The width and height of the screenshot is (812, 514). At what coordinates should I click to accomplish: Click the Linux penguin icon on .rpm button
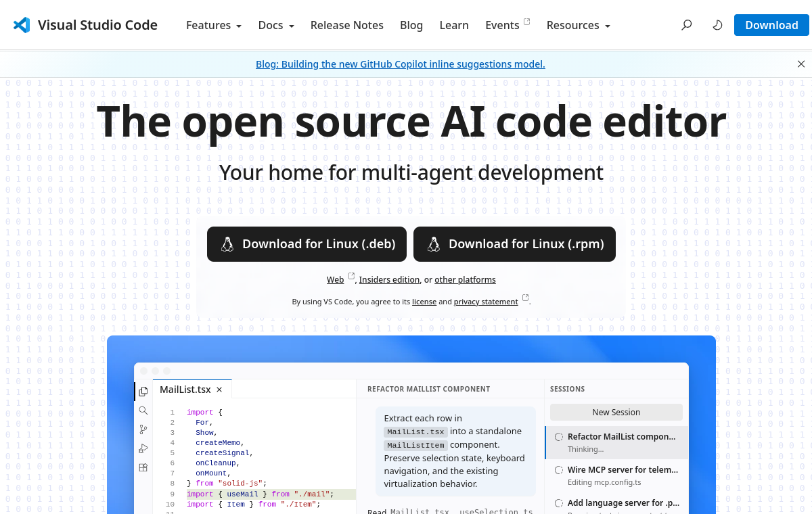434,244
